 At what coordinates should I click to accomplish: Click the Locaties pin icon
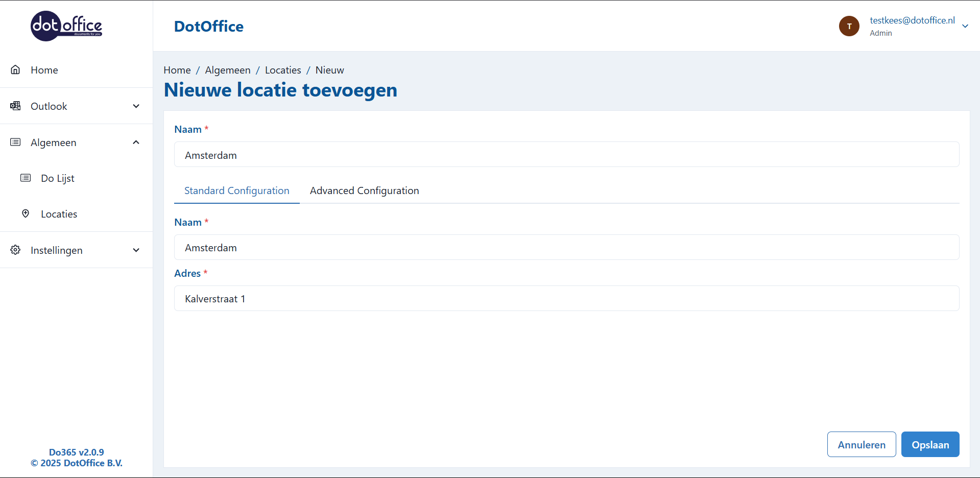26,214
